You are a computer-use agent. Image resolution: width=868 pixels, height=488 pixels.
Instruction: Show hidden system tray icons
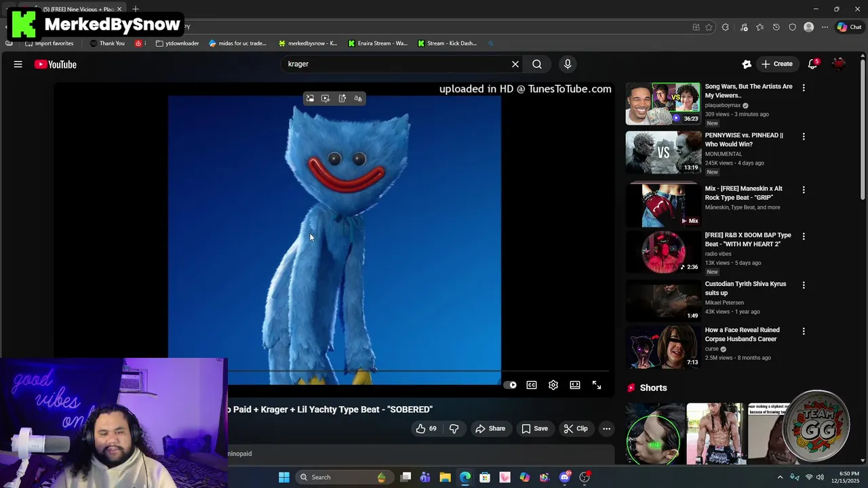coord(780,477)
